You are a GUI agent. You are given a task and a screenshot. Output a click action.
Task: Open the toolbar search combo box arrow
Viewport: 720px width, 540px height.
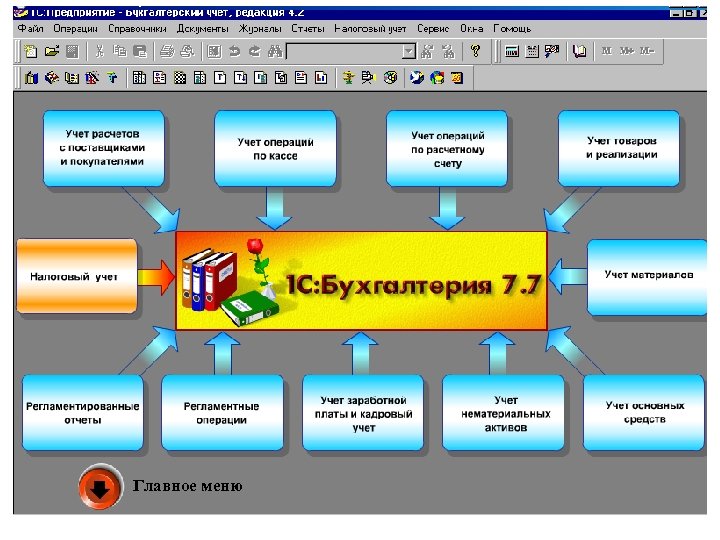tap(408, 51)
